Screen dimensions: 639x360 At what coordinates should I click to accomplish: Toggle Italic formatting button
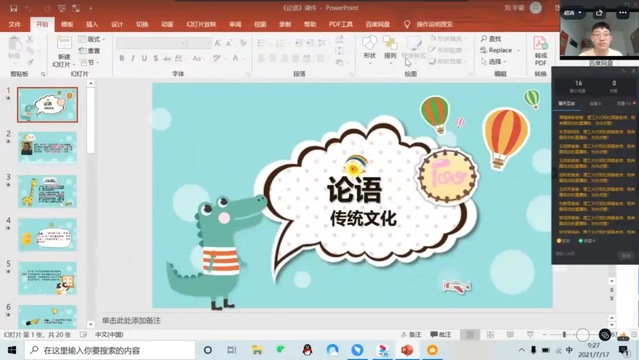coord(133,58)
